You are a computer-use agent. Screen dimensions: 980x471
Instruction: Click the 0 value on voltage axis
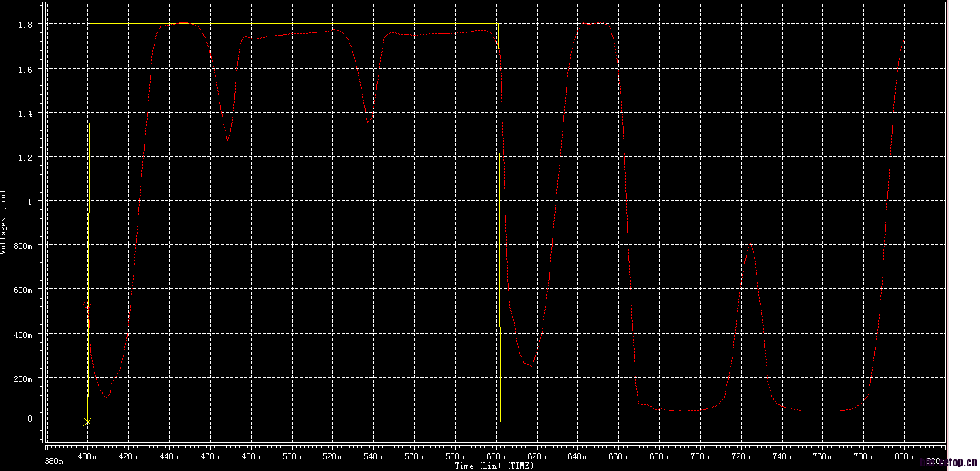(29, 418)
